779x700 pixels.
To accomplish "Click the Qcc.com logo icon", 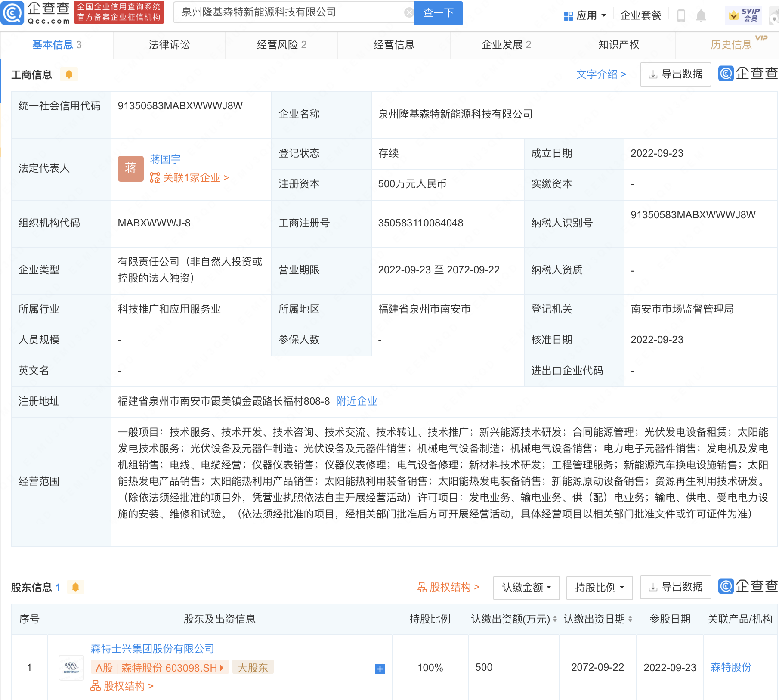I will click(12, 13).
